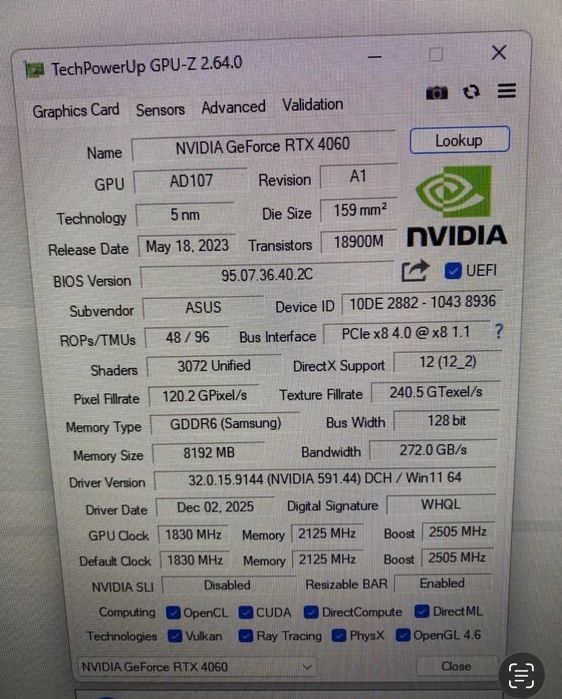The height and width of the screenshot is (699, 562).
Task: Click the Release Date field May 18, 2023
Action: click(x=187, y=246)
